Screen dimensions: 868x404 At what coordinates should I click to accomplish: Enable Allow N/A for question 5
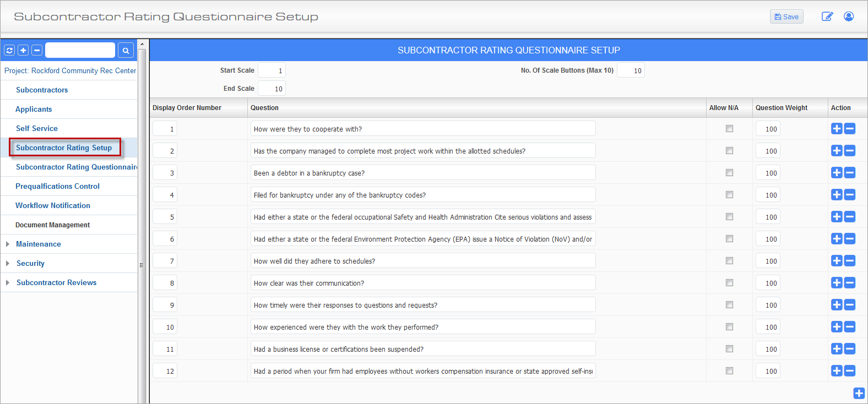click(x=729, y=217)
